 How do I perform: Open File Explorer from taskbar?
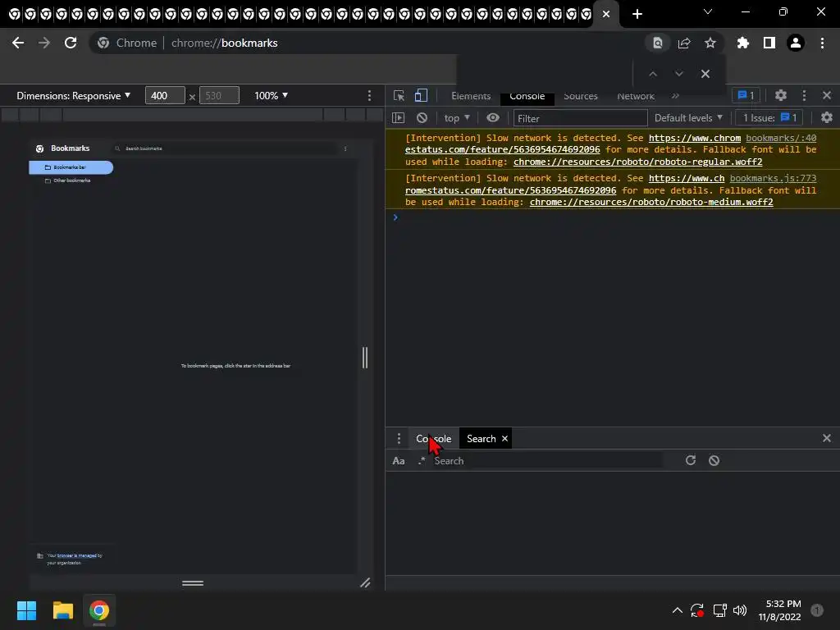(x=62, y=610)
